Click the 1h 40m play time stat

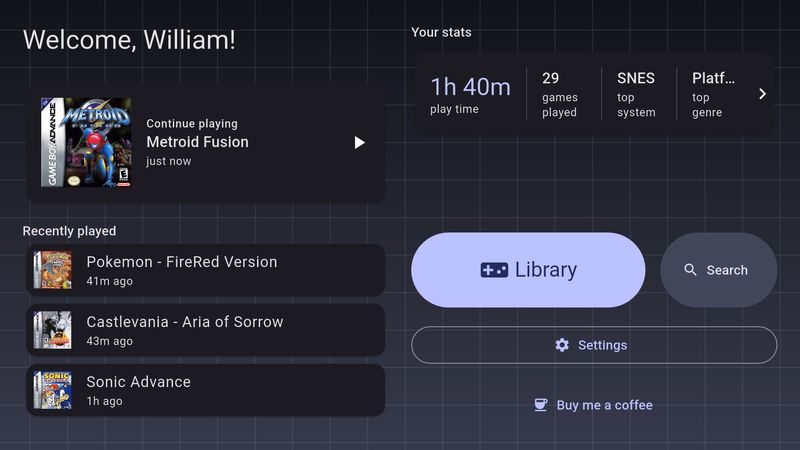[x=470, y=95]
